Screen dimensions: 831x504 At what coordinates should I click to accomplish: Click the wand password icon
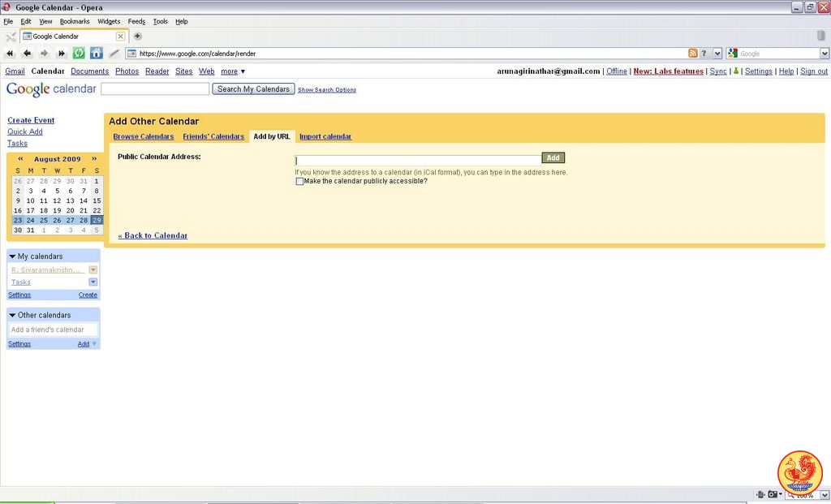click(x=114, y=53)
